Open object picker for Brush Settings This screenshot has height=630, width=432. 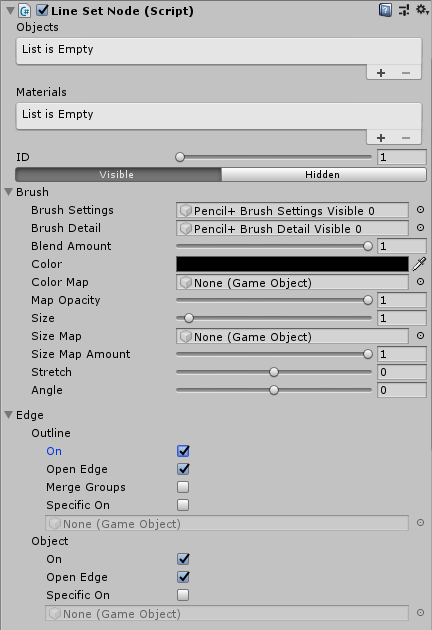point(420,210)
